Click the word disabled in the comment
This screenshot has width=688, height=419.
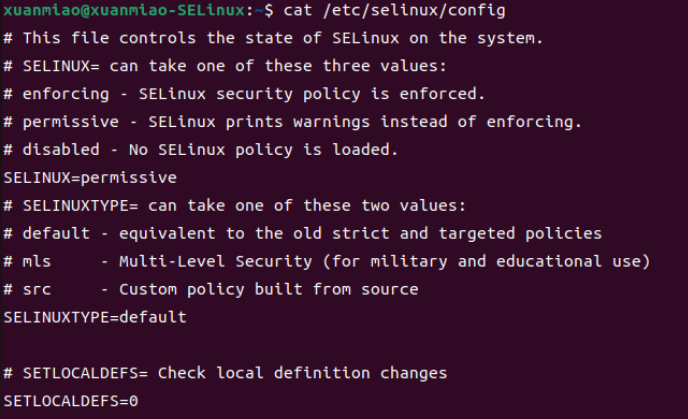pyautogui.click(x=55, y=150)
